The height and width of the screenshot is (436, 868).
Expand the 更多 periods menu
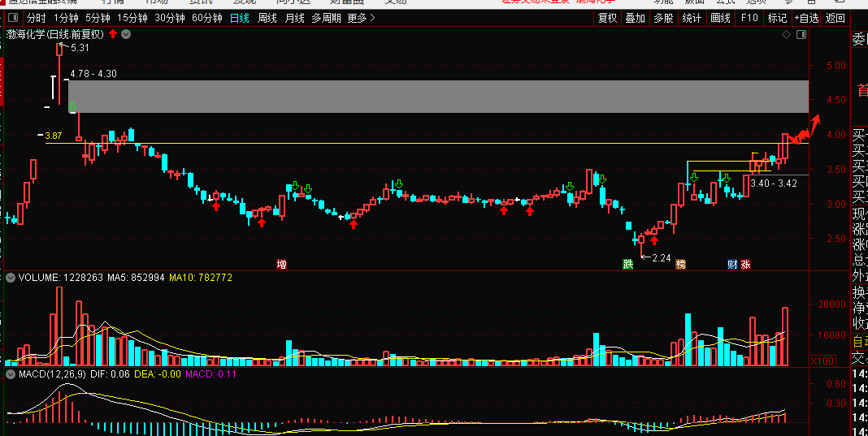(362, 18)
